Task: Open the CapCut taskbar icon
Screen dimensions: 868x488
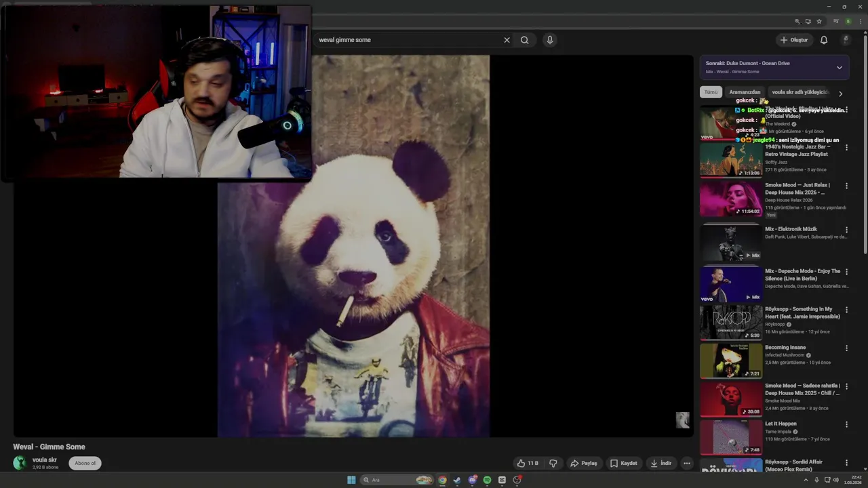Action: (502, 480)
